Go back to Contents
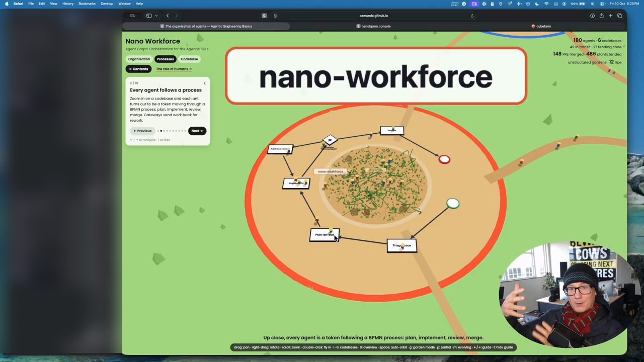 click(138, 69)
